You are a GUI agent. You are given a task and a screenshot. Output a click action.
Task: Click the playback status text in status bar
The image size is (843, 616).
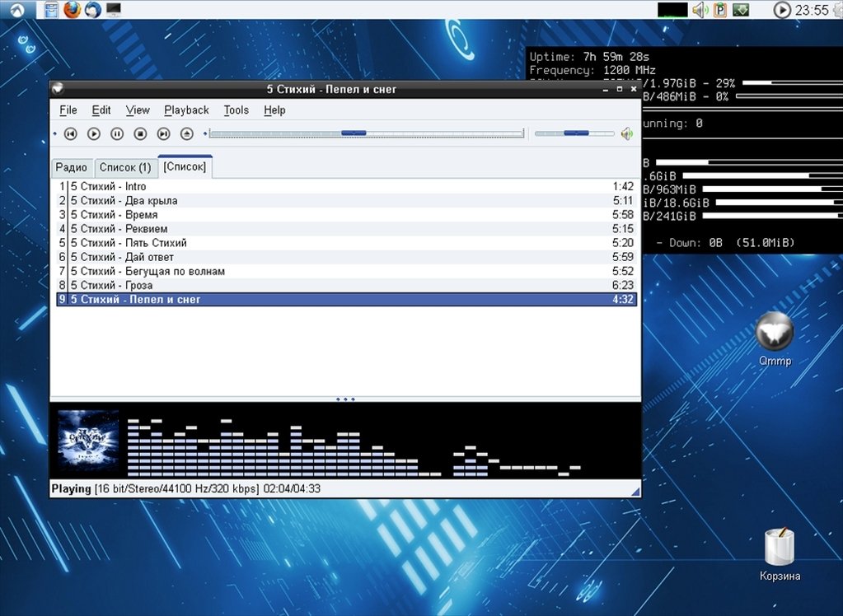(185, 489)
